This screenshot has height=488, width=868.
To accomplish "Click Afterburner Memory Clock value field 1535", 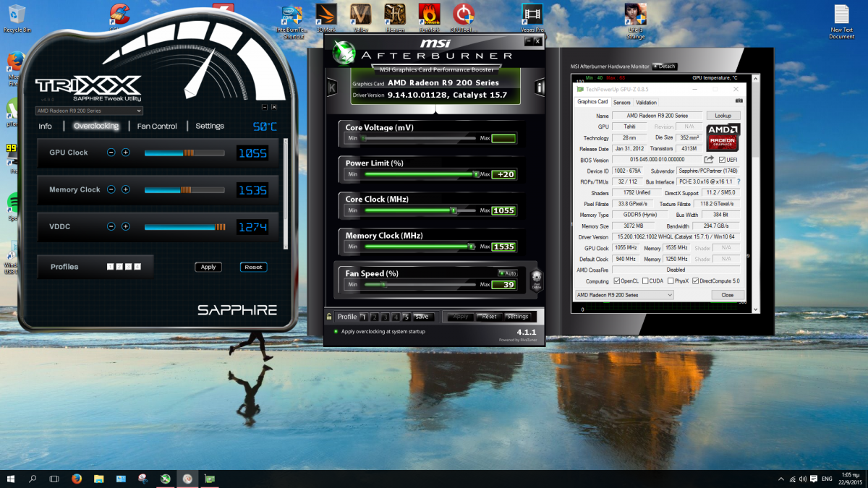I will 503,247.
